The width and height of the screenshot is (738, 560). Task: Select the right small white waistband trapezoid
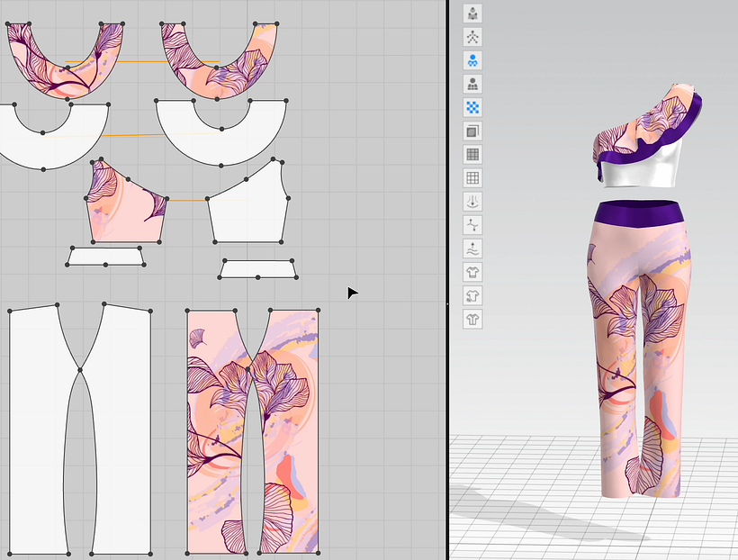pos(258,269)
